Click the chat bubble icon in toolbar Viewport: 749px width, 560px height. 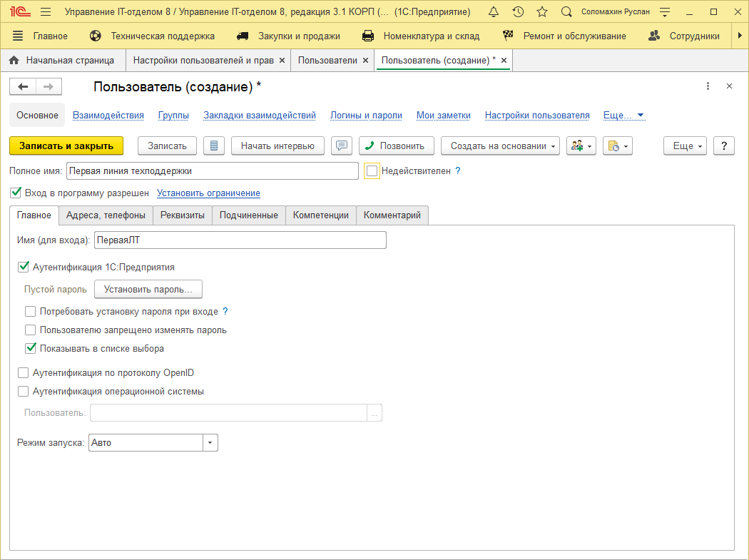pos(342,146)
